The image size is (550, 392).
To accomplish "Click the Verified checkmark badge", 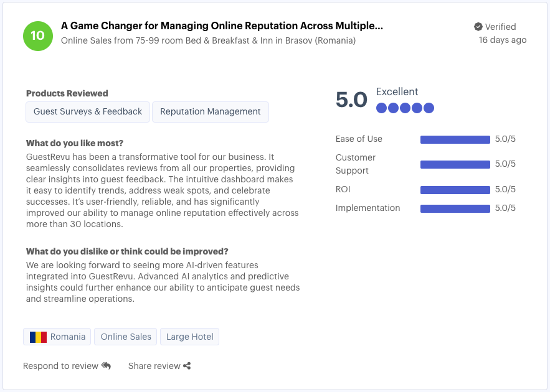I will coord(477,27).
